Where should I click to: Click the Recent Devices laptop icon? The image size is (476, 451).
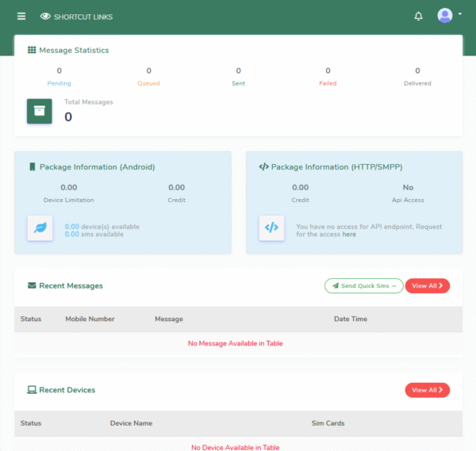32,390
